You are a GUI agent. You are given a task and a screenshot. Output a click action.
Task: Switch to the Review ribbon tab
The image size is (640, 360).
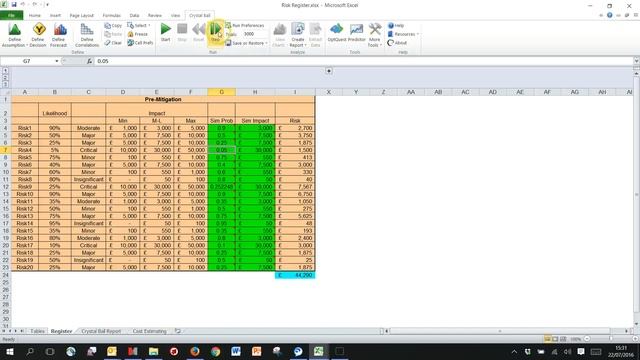point(155,15)
